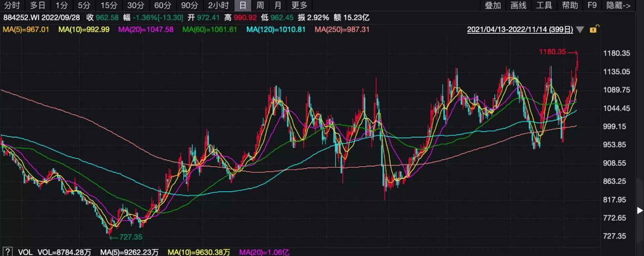Open the 叠加 overlay menu

[x=493, y=5]
